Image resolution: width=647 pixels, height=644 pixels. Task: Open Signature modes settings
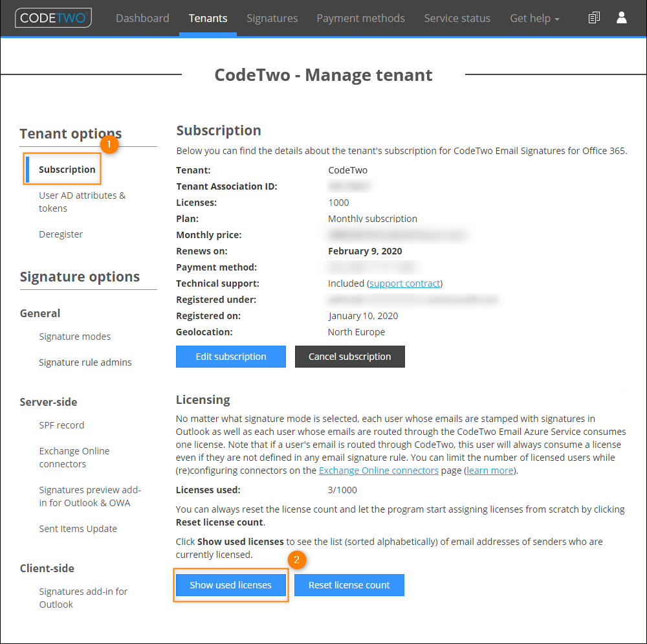74,337
